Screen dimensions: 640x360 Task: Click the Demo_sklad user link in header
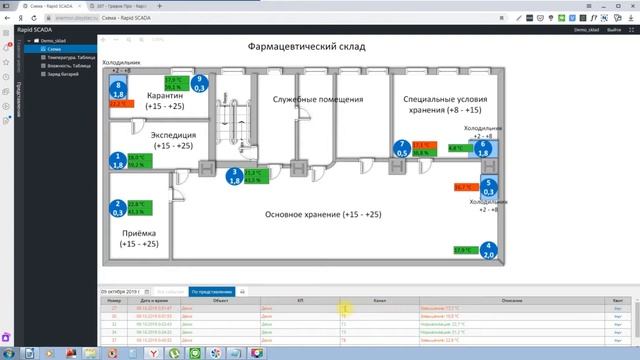587,30
